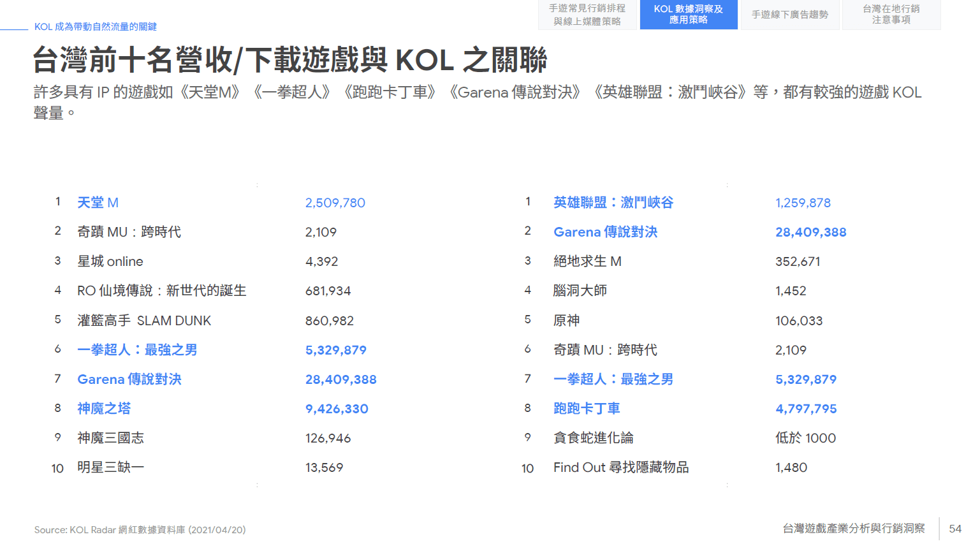The image size is (980, 551).
Task: Switch to the 手遊線下廣告趨勢 tab
Action: click(790, 15)
